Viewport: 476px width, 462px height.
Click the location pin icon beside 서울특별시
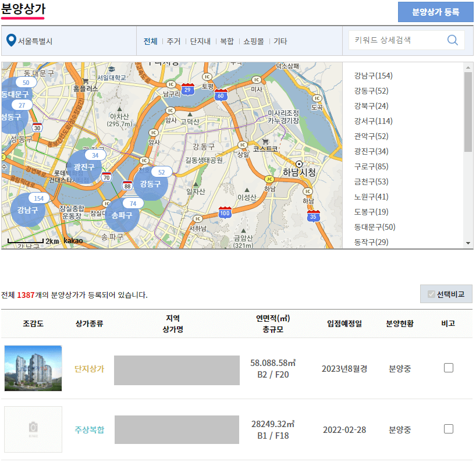tap(11, 40)
